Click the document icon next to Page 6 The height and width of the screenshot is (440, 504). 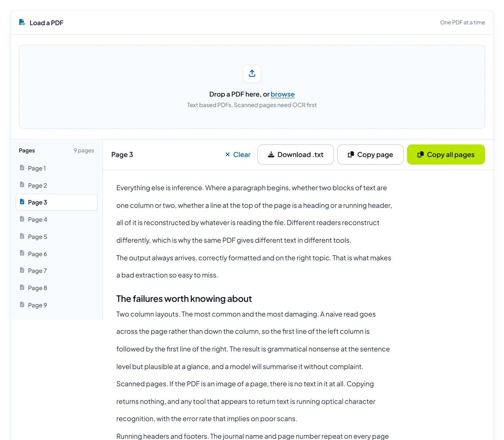[x=22, y=253]
